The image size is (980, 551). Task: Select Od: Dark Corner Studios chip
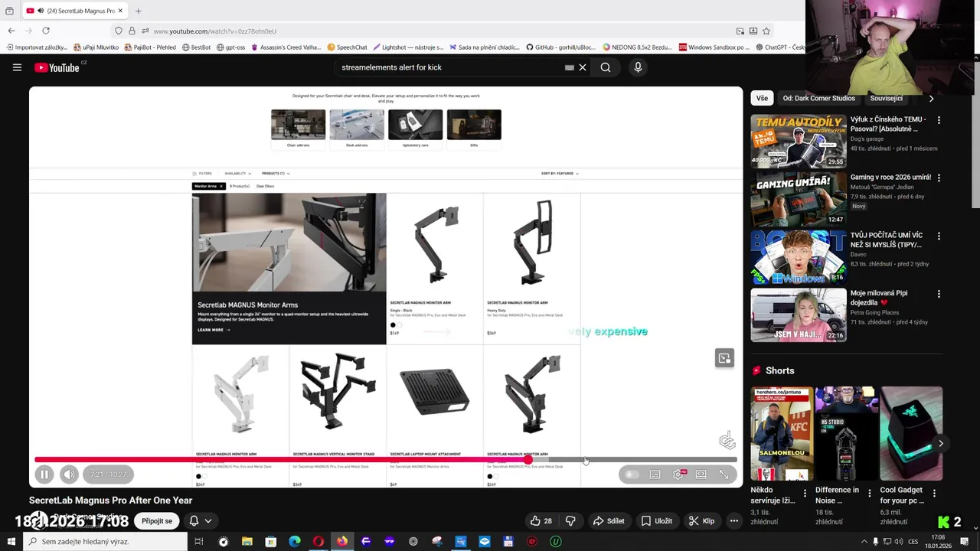click(x=818, y=98)
